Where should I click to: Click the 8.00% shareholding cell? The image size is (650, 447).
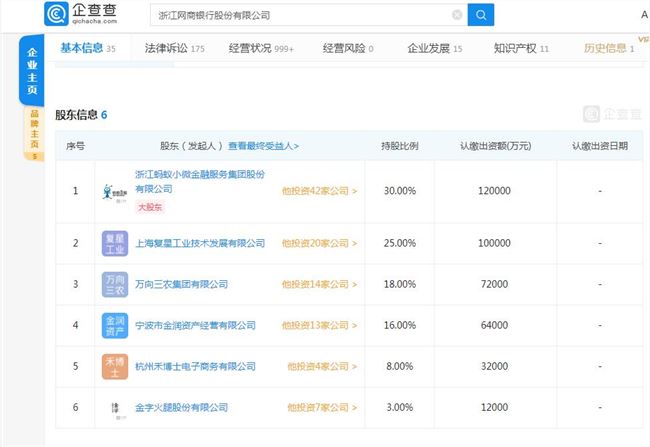coord(400,367)
